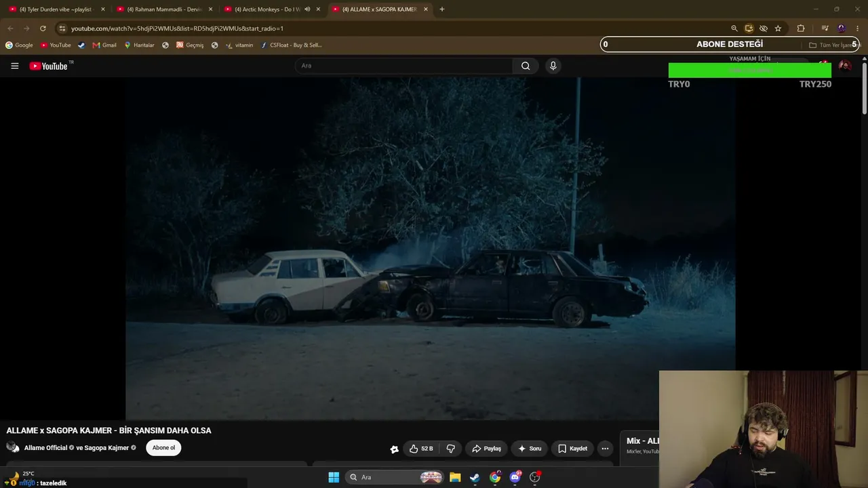868x488 pixels.
Task: Go to YouTube home via the logo
Action: click(x=49, y=66)
